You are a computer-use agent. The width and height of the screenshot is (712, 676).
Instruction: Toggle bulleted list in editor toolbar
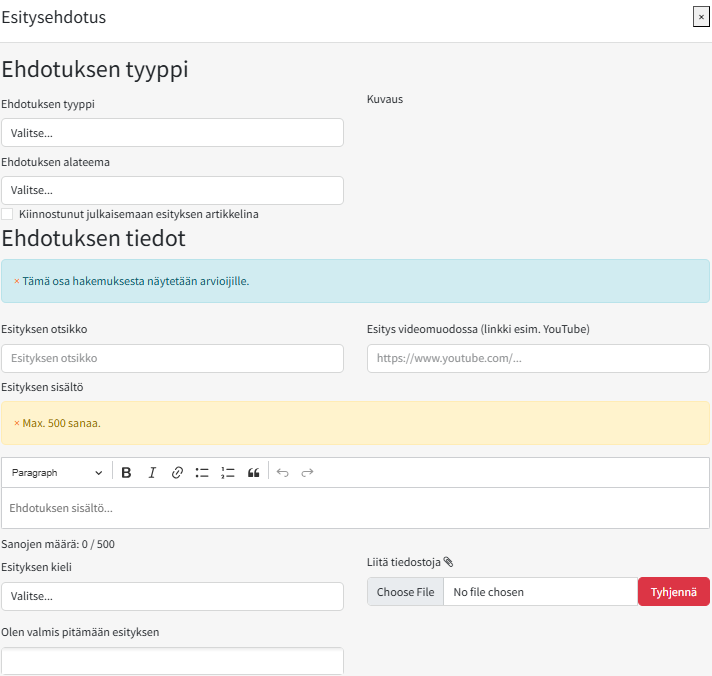(202, 473)
